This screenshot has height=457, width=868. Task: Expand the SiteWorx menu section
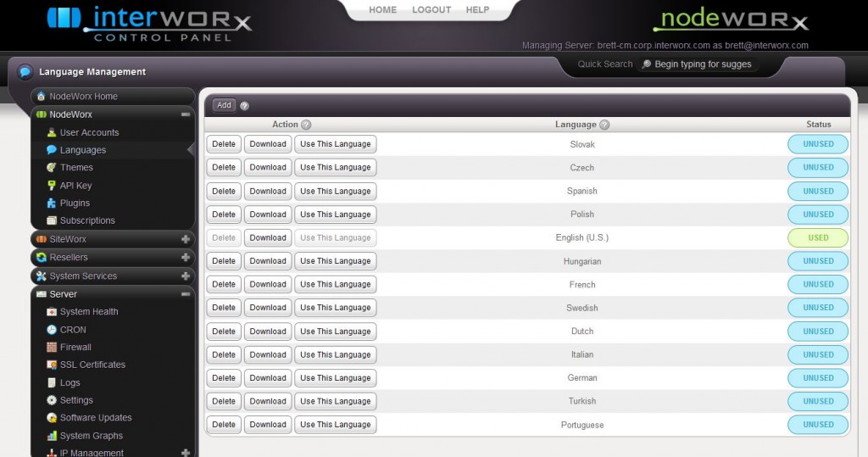186,239
